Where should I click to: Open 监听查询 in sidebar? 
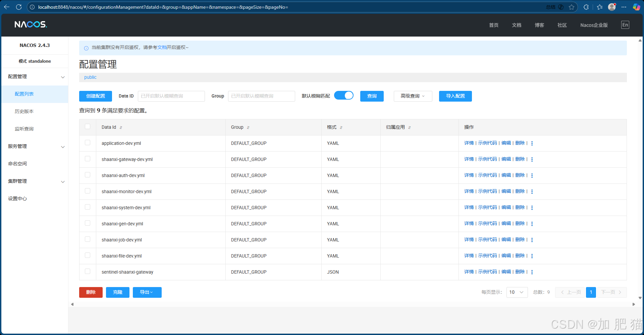coord(35,129)
